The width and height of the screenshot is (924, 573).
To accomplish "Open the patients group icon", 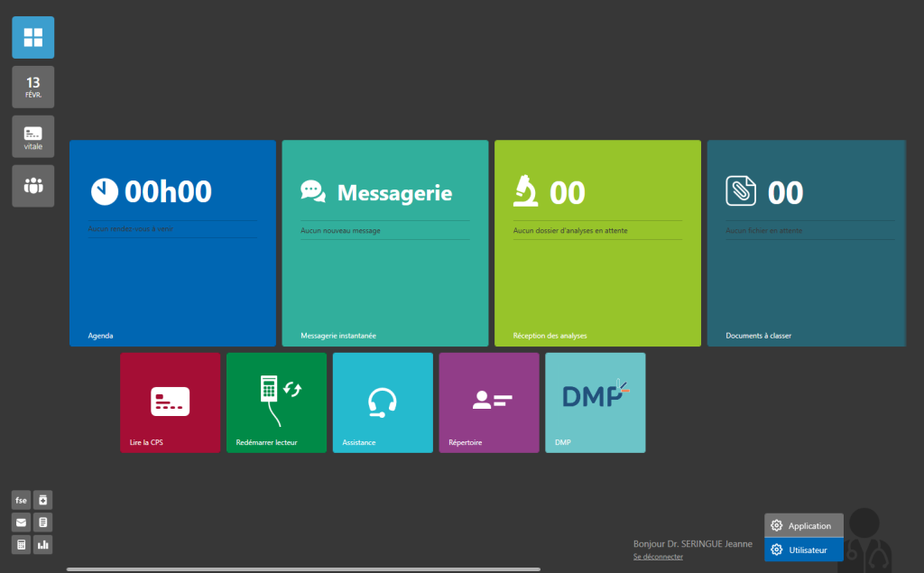I will coord(32,186).
